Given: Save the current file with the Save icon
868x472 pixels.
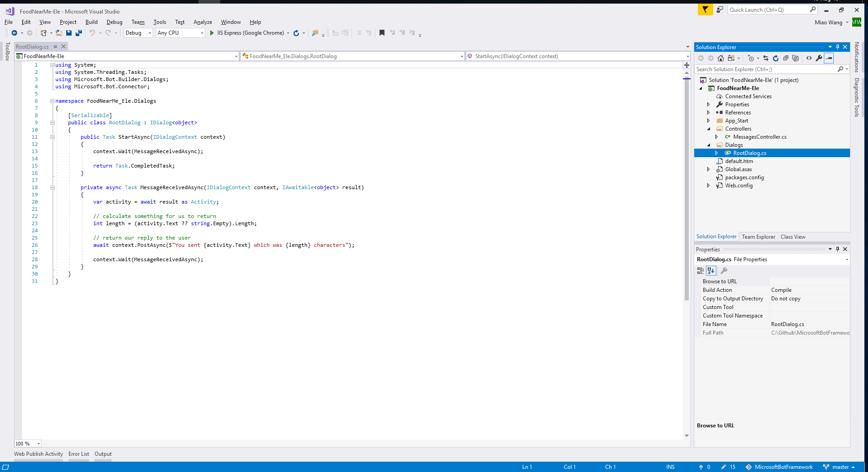Looking at the screenshot, I should coord(69,33).
